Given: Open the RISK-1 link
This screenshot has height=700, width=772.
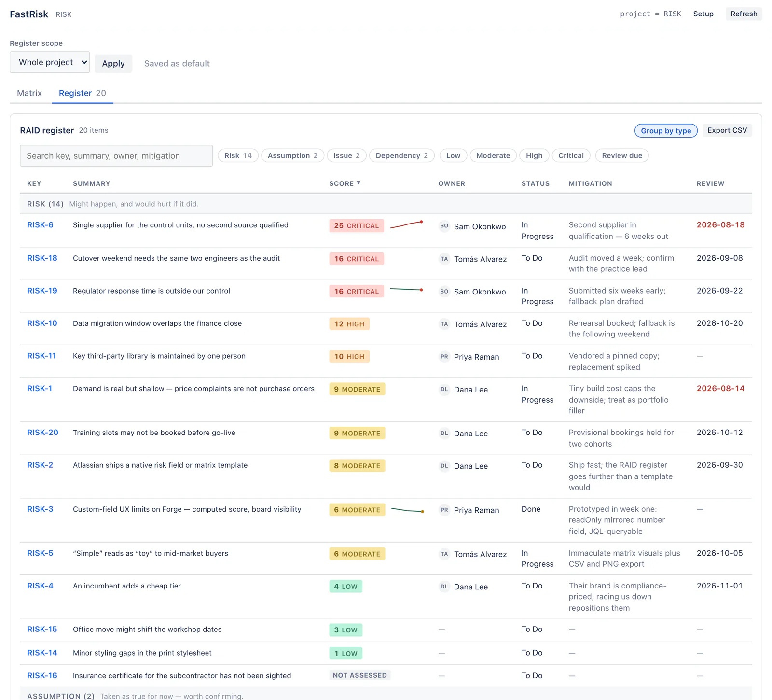Looking at the screenshot, I should click(40, 389).
